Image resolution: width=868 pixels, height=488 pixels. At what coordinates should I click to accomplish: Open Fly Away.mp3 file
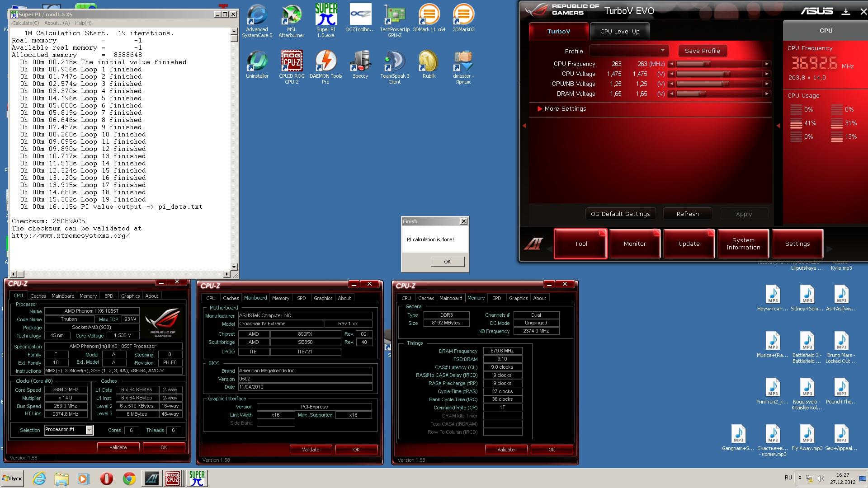807,438
